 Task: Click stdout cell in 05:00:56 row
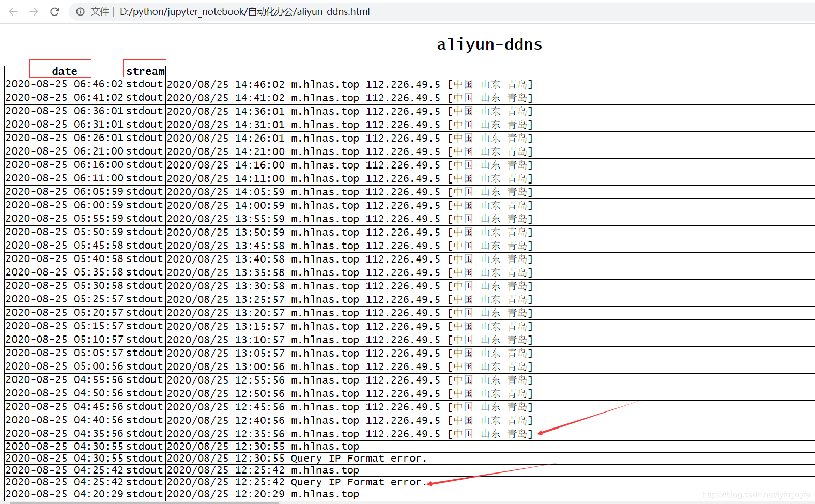(145, 366)
